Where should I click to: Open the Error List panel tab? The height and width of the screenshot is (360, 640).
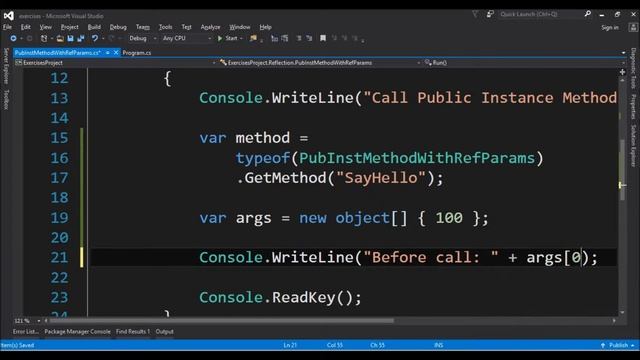coord(25,332)
